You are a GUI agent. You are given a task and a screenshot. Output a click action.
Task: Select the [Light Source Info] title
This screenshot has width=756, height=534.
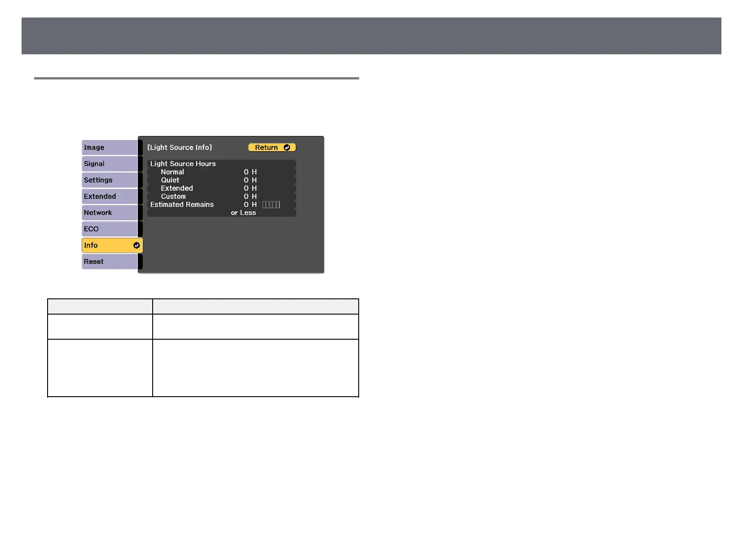point(180,148)
